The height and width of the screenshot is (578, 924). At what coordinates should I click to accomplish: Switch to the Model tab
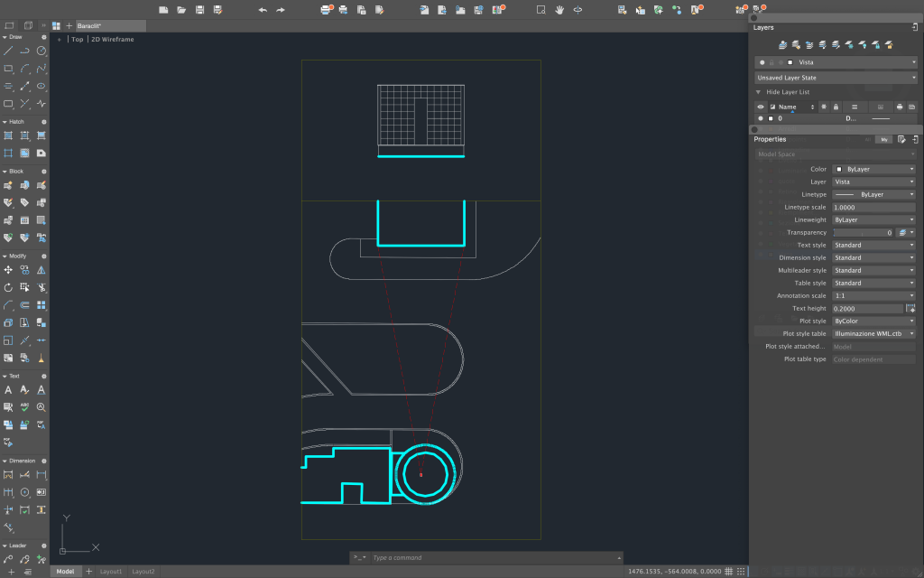click(65, 572)
